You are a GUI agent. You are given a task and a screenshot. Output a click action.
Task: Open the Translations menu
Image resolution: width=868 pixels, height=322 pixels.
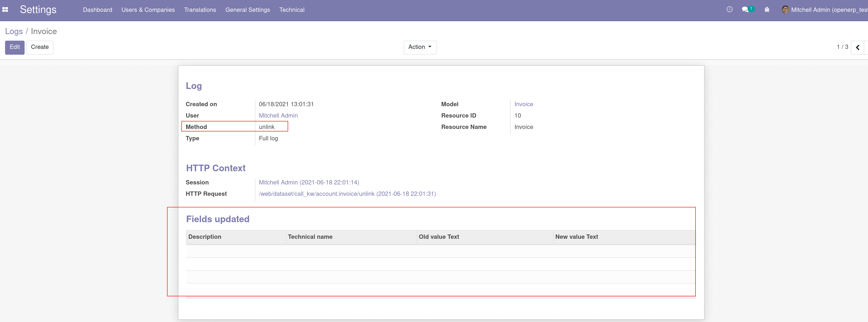(200, 10)
